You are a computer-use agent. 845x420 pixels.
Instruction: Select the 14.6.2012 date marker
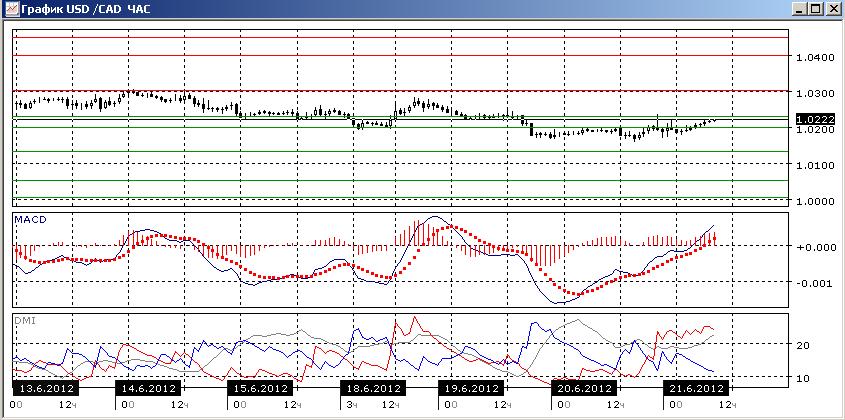(x=149, y=388)
